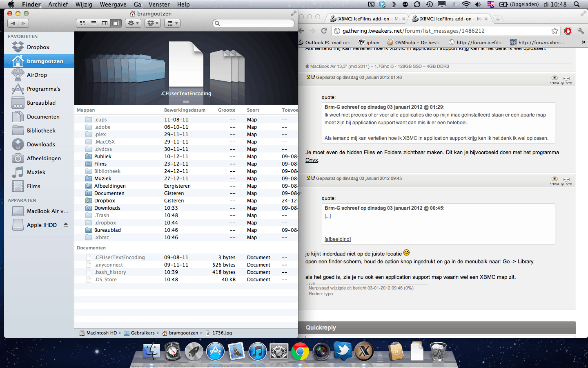Select the Publiek folder row
Image resolution: width=588 pixels, height=368 pixels.
click(186, 157)
